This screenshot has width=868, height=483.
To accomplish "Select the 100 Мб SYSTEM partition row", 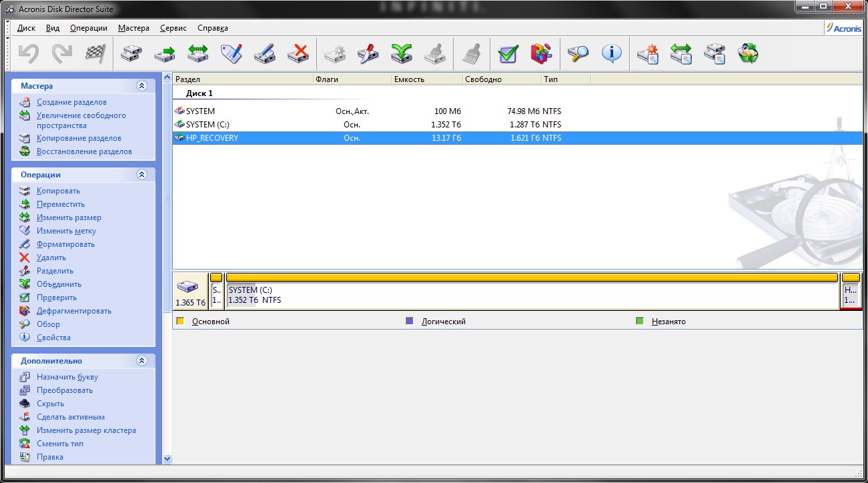I will tap(516, 111).
